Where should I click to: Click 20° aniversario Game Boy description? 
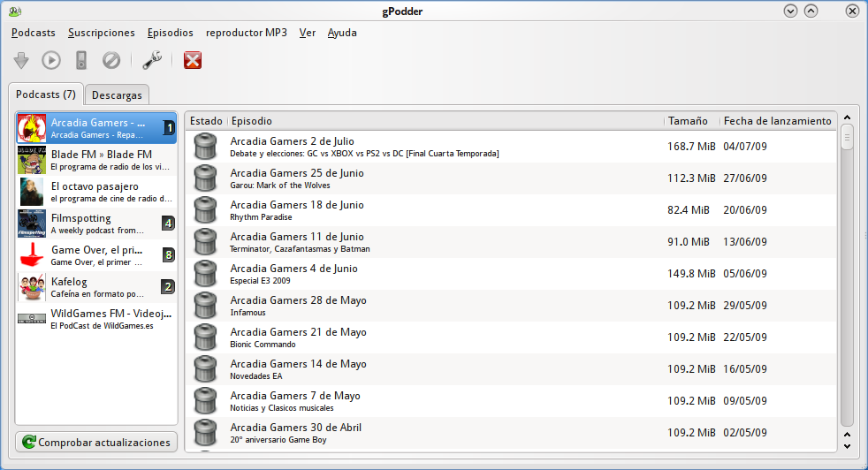(278, 440)
